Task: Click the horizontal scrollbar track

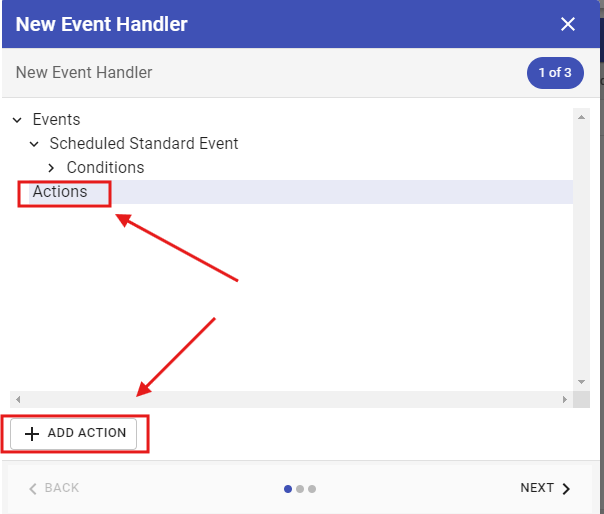Action: (290, 399)
